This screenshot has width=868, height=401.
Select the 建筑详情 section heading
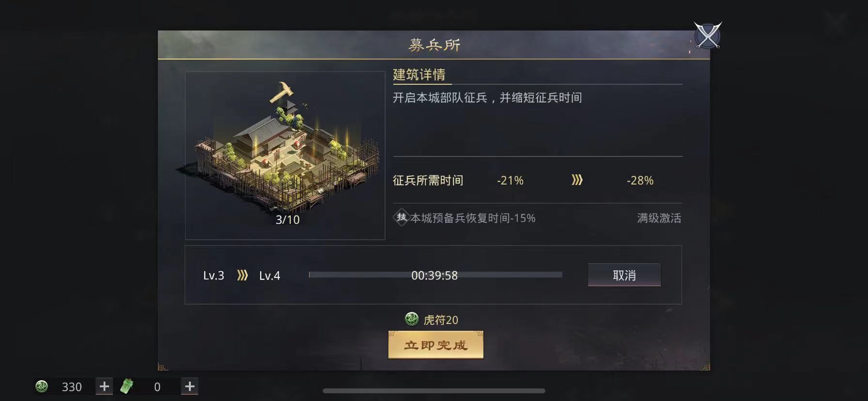click(x=419, y=75)
